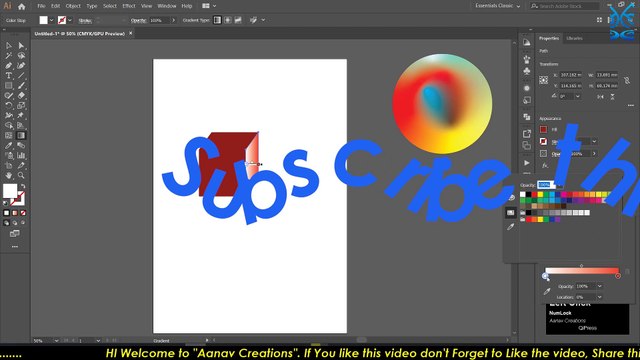The width and height of the screenshot is (640, 360).
Task: Select the red gradient color stop
Action: coord(618,276)
